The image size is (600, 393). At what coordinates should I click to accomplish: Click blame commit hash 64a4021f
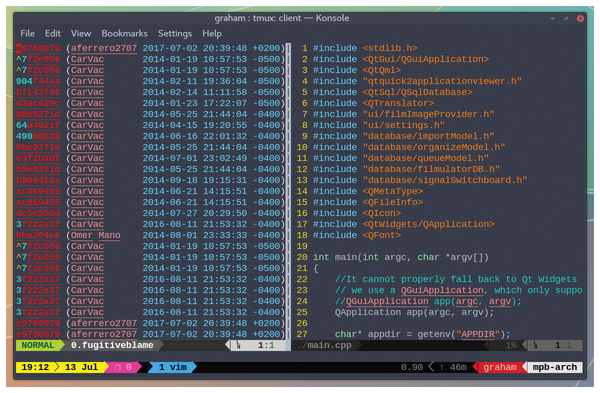(38, 125)
